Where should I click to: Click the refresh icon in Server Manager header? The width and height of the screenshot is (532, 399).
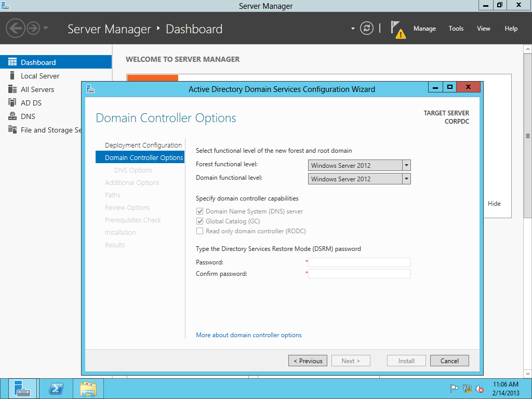pyautogui.click(x=367, y=28)
